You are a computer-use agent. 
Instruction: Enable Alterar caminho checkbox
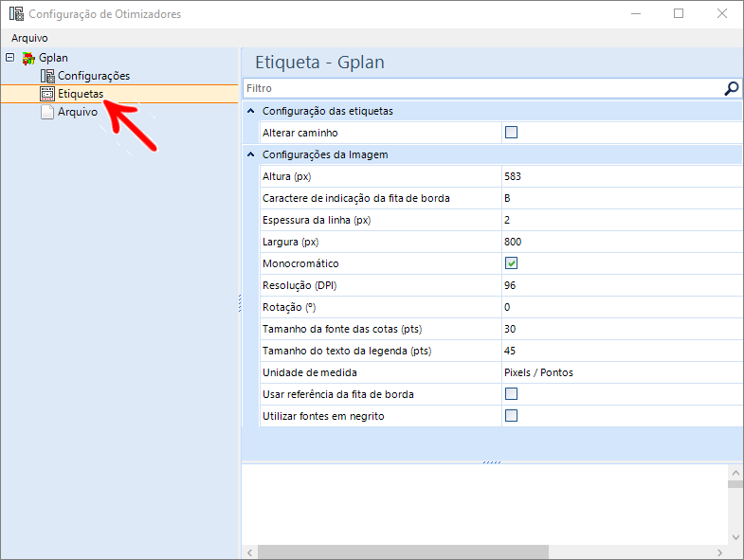pos(511,133)
